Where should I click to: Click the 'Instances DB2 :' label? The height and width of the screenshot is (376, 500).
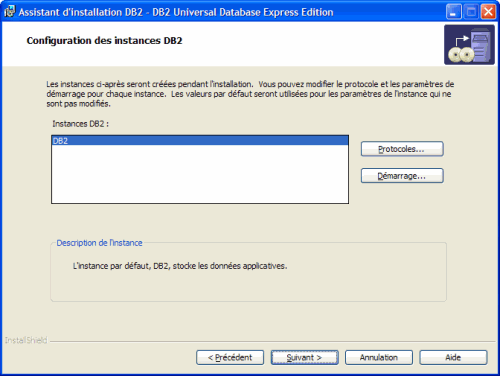pyautogui.click(x=80, y=124)
